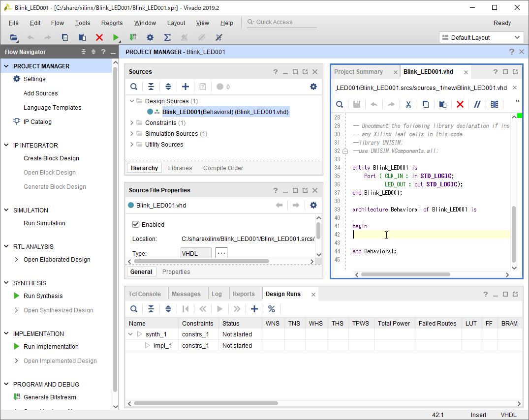Click the Type browse ellipsis button
529x420 pixels.
point(221,253)
